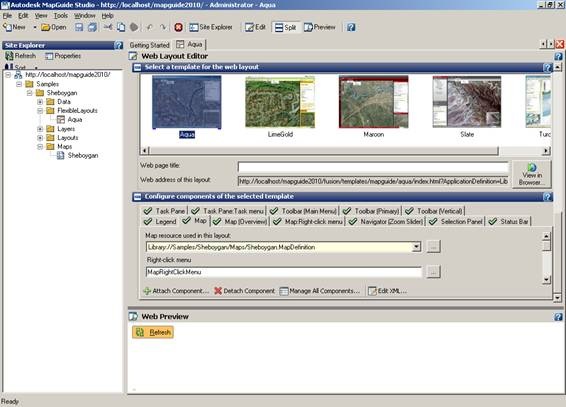Viewport: 566px width, 407px height.
Task: Click template list right scroll arrow
Action: 546,150
